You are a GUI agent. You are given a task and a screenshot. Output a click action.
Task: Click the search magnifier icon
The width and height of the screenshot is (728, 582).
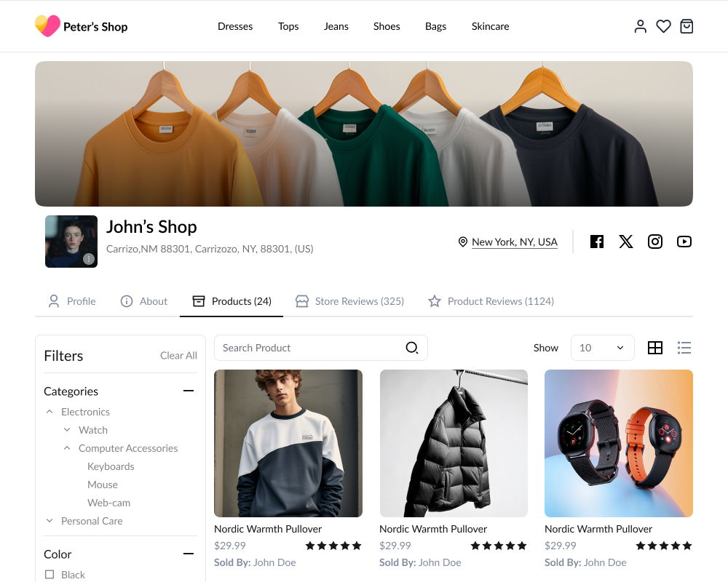(x=412, y=348)
